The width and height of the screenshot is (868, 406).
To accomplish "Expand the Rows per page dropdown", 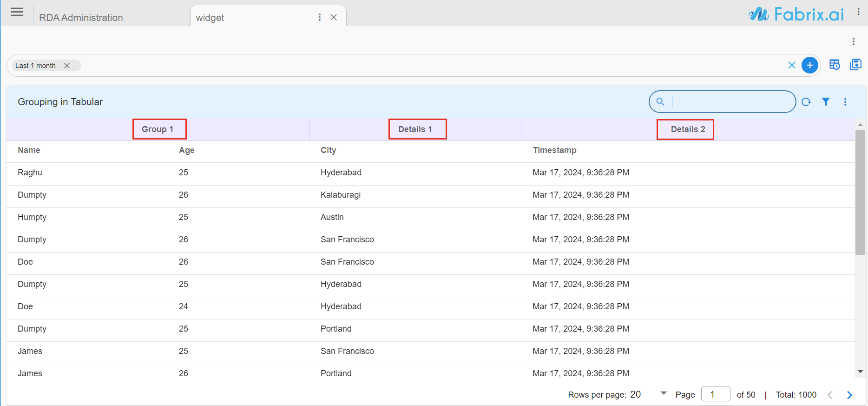I will click(664, 393).
